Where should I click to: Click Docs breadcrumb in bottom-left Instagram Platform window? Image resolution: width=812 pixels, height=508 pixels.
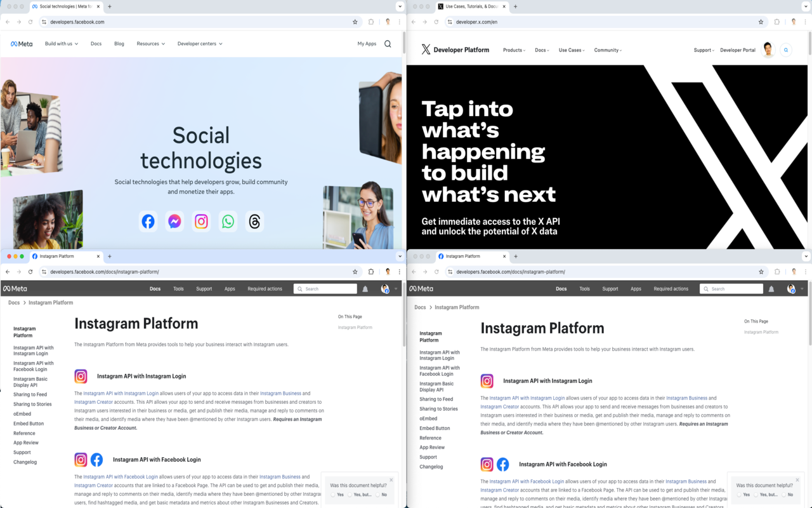tap(14, 303)
